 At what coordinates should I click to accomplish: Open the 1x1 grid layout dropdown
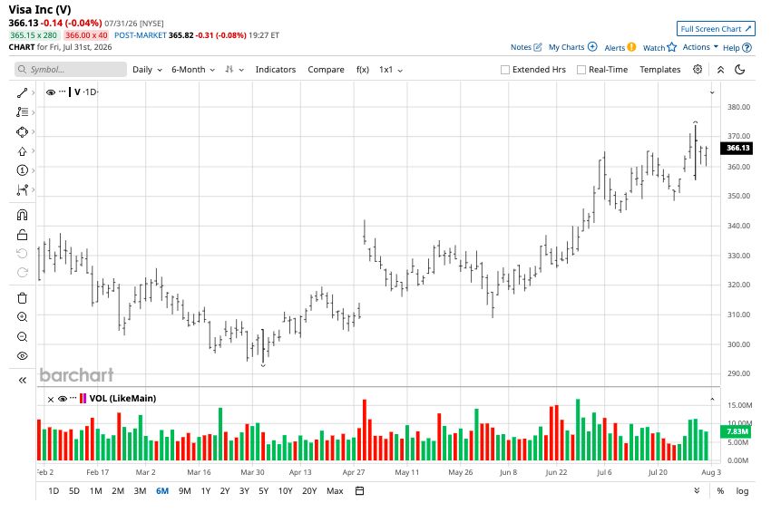point(390,70)
